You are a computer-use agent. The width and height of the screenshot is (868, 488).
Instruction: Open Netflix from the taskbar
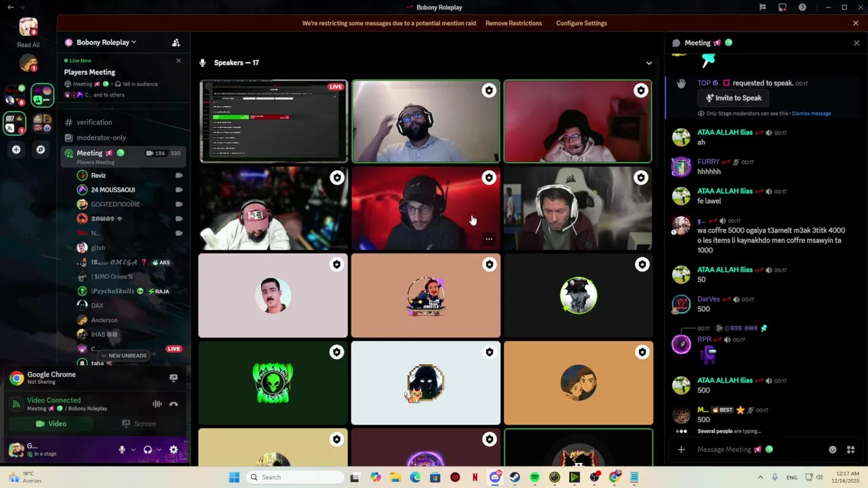[x=475, y=477]
